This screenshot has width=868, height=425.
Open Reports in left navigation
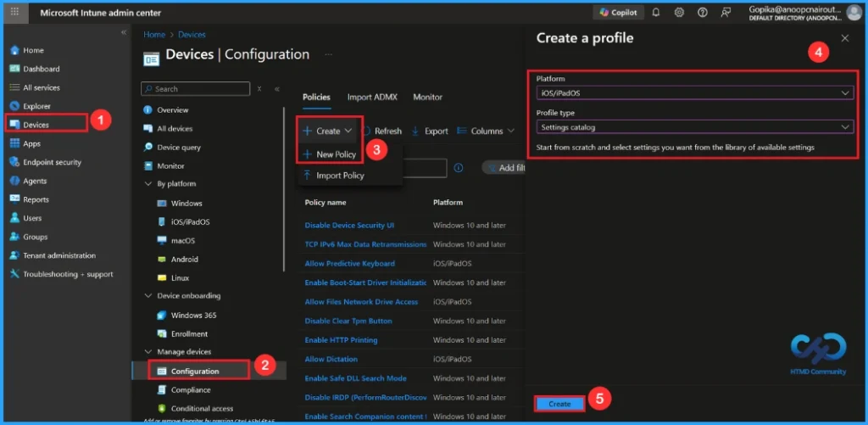tap(36, 199)
